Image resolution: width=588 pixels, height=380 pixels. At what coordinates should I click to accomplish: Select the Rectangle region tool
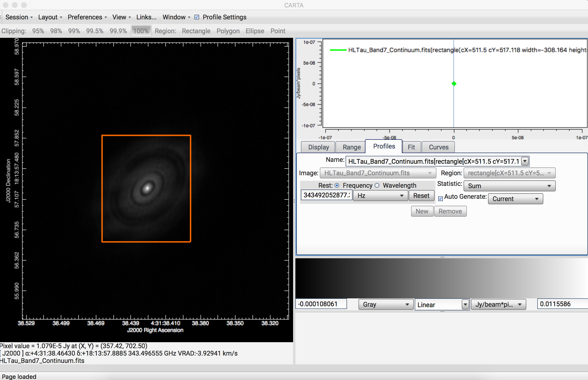pos(196,31)
